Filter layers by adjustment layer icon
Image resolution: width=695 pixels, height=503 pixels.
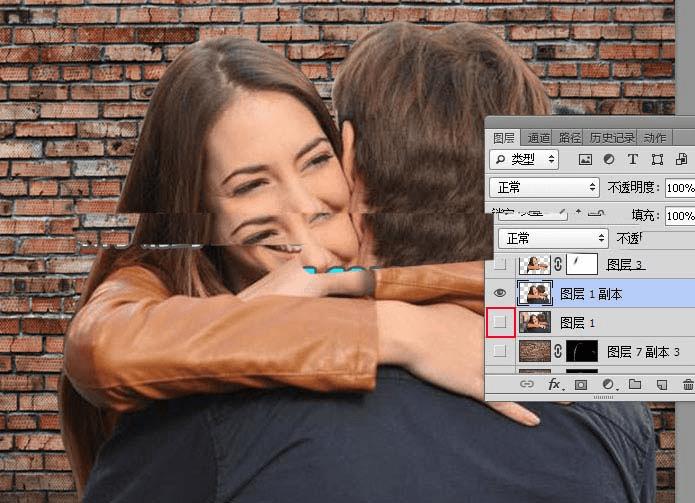tap(609, 160)
